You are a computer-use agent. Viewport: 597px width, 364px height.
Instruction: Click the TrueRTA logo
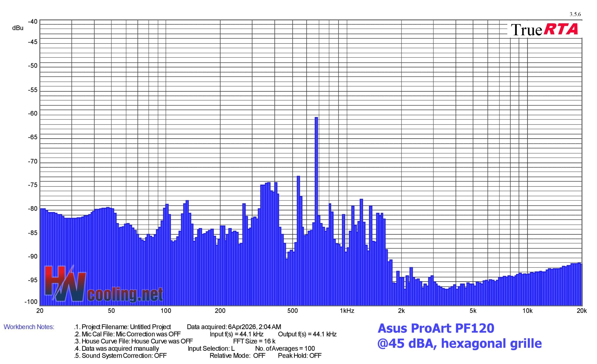pos(544,30)
